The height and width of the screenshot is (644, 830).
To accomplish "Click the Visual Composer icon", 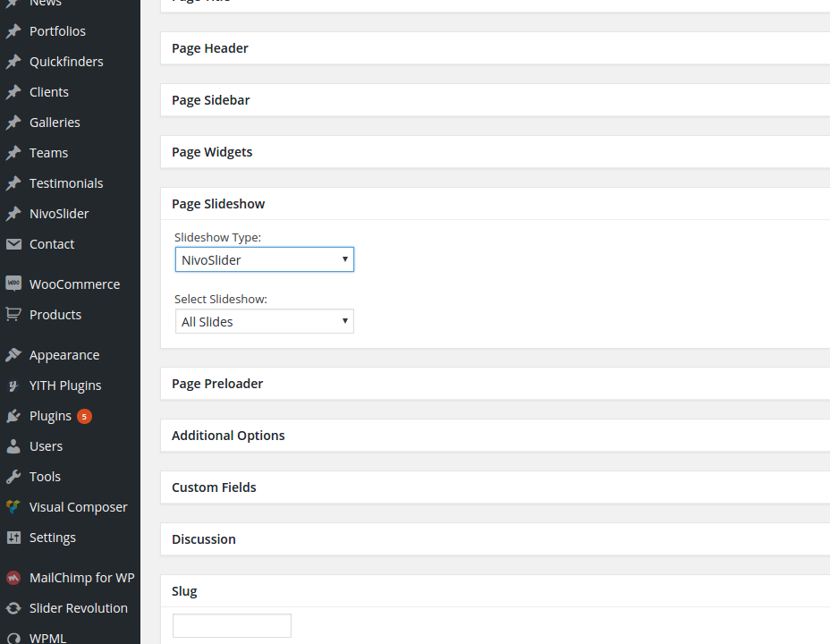I will point(13,507).
